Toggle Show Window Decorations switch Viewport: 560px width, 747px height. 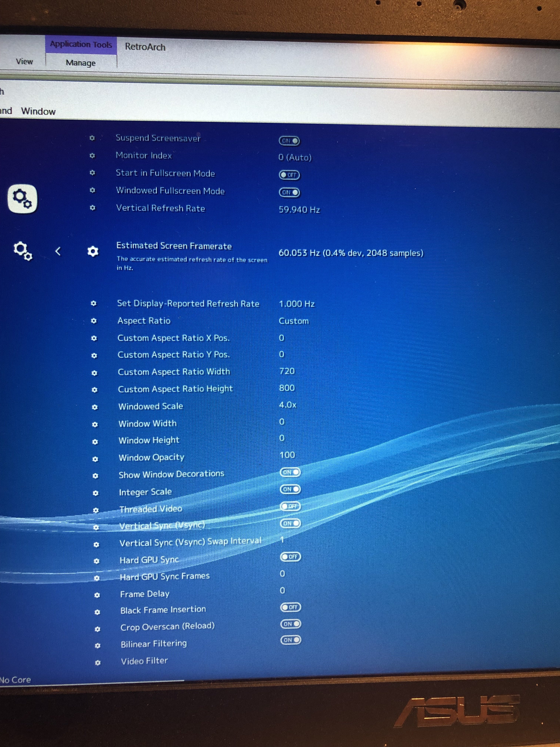point(290,472)
